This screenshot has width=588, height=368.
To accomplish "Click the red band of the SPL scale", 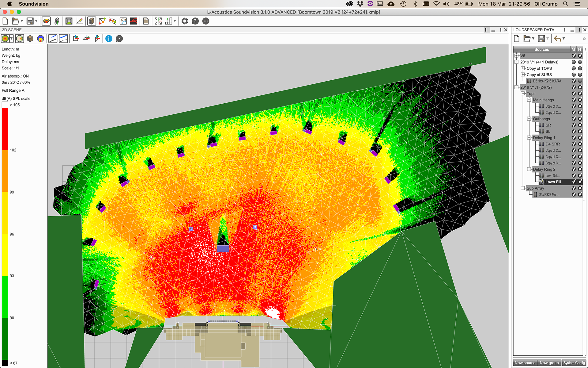I will click(x=5, y=129).
